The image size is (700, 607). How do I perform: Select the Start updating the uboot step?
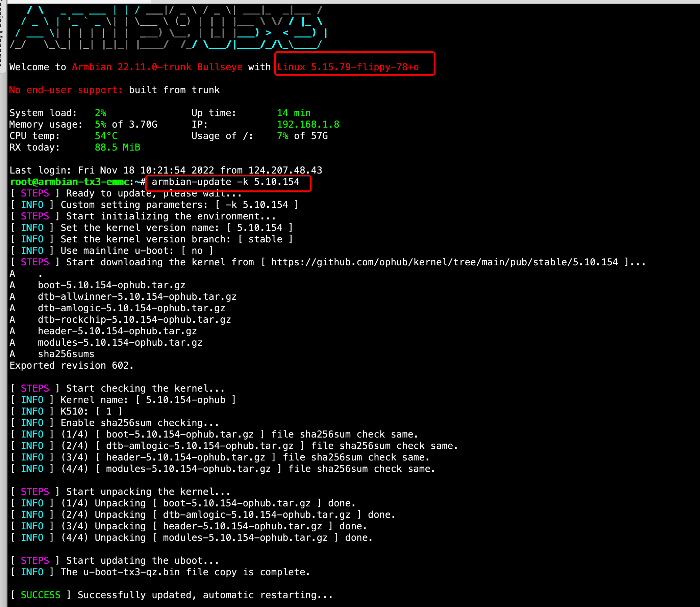[x=114, y=560]
